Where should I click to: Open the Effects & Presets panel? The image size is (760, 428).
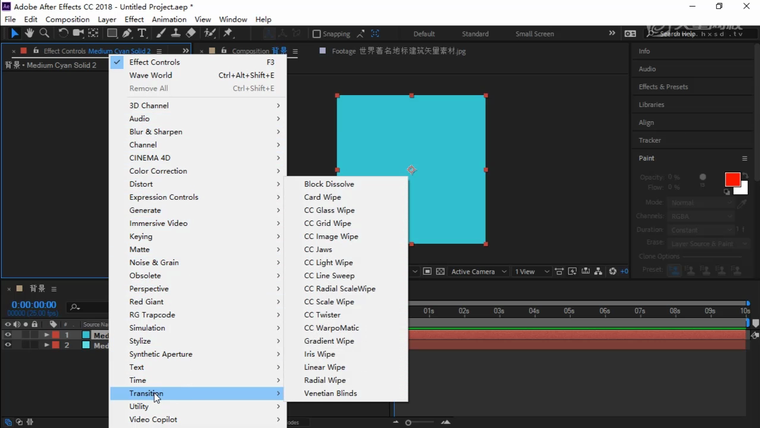(663, 87)
